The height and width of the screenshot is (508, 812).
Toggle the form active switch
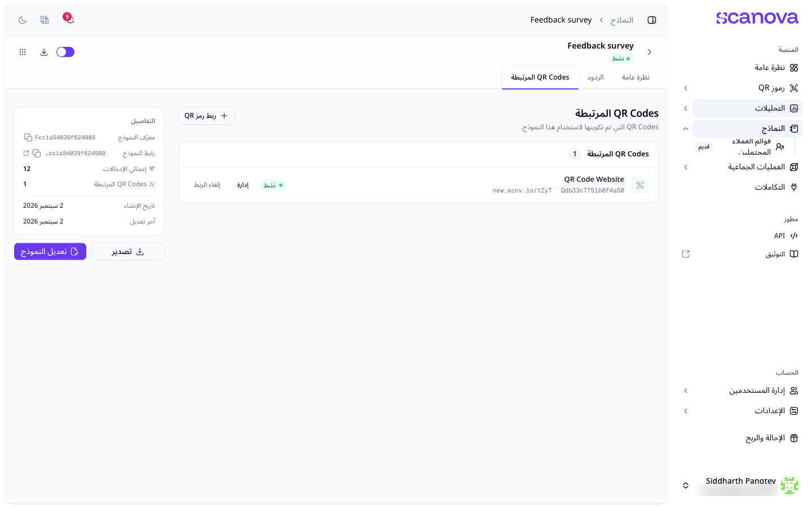(x=65, y=52)
